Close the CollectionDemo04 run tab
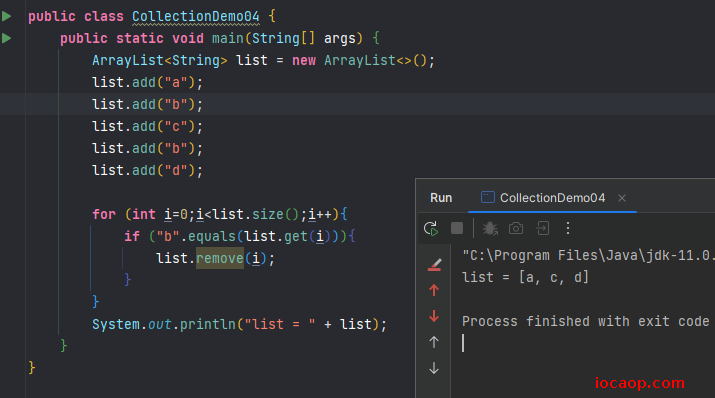The width and height of the screenshot is (715, 398). pos(622,198)
